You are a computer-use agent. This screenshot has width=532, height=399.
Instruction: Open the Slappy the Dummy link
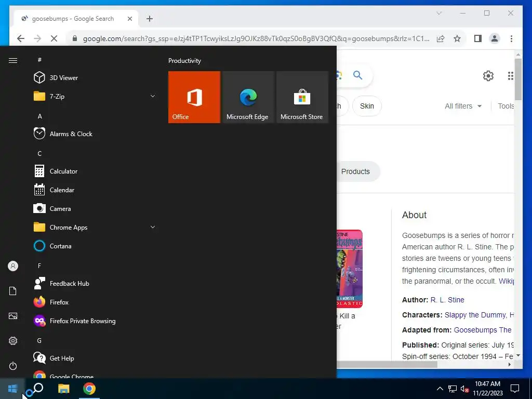point(475,315)
